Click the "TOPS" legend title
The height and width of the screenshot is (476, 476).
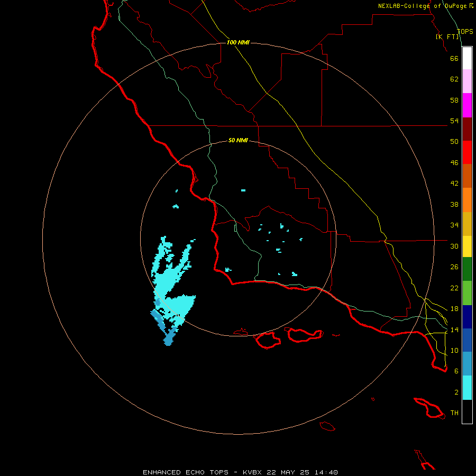click(x=465, y=32)
